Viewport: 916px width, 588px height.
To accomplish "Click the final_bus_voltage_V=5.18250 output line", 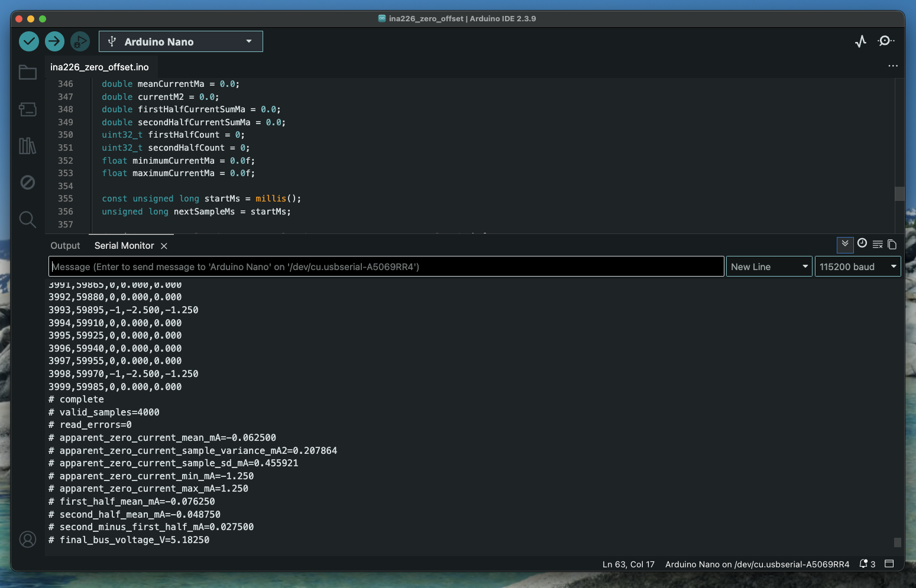I will 129,540.
